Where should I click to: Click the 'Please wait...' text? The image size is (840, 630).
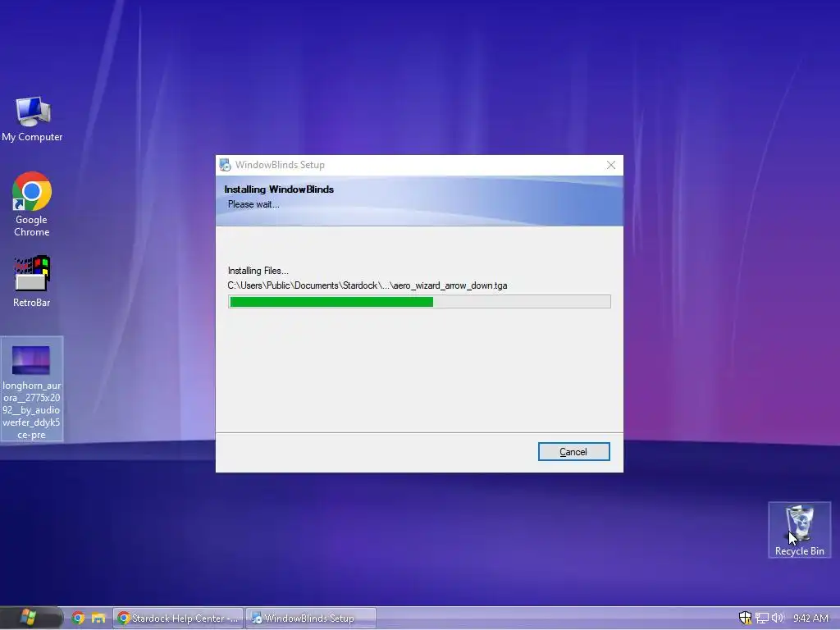pyautogui.click(x=253, y=204)
